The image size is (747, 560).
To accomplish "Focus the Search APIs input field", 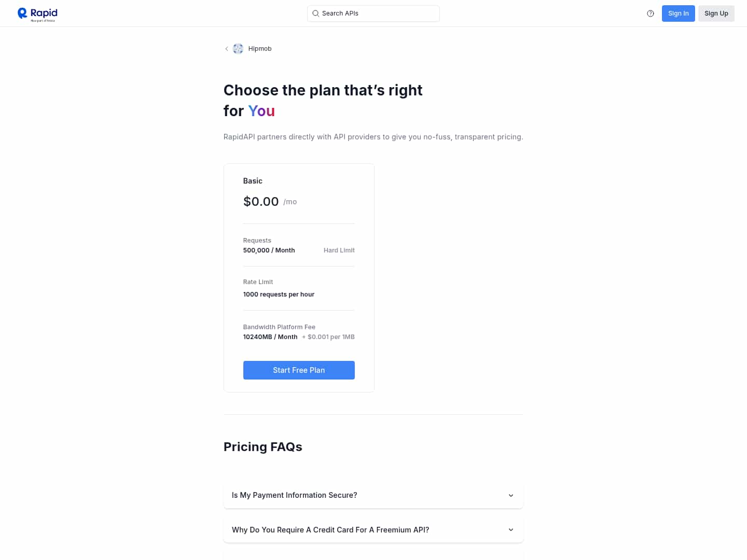I will click(379, 13).
